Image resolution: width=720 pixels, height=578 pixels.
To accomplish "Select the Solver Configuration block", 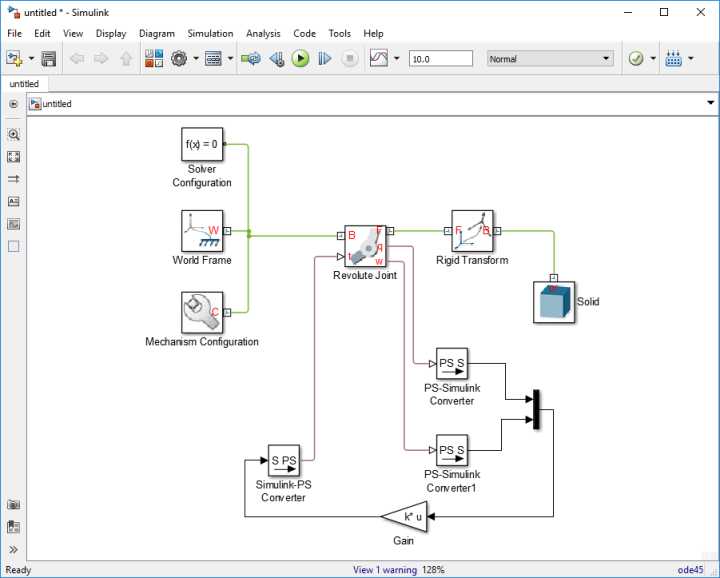I will 202,144.
